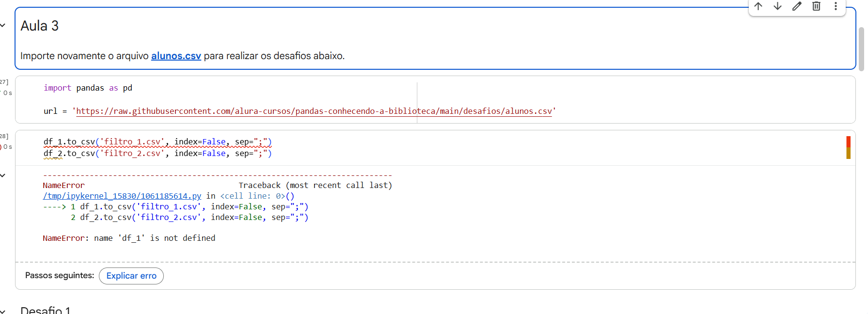The width and height of the screenshot is (868, 314).
Task: Click the Explicar erro button
Action: point(131,276)
